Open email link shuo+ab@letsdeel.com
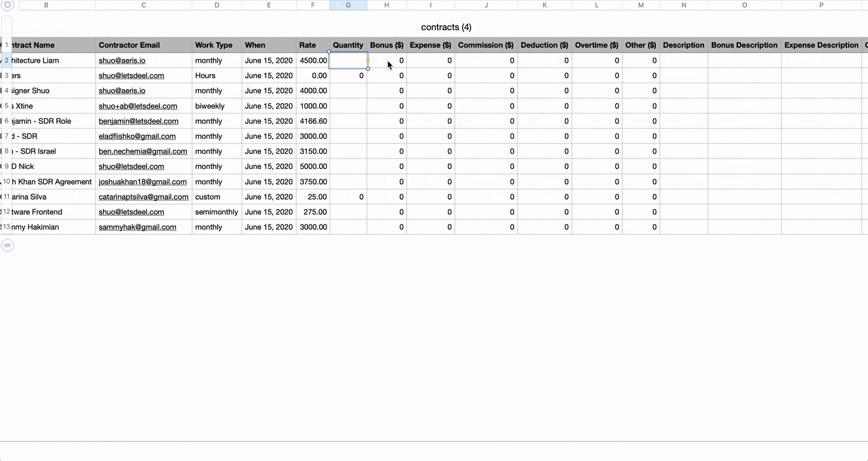Viewport: 868px width, 461px height. tap(138, 106)
